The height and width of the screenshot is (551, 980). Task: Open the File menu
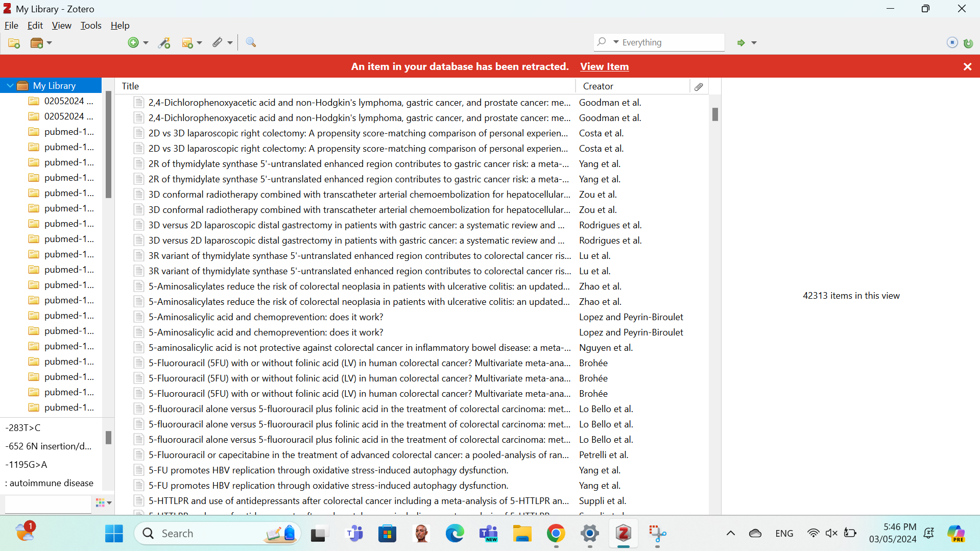point(11,26)
